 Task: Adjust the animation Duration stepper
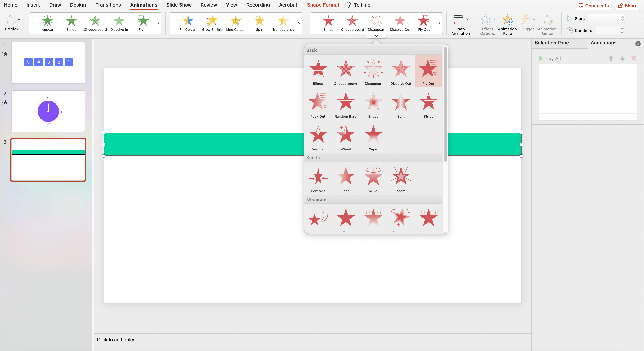622,30
